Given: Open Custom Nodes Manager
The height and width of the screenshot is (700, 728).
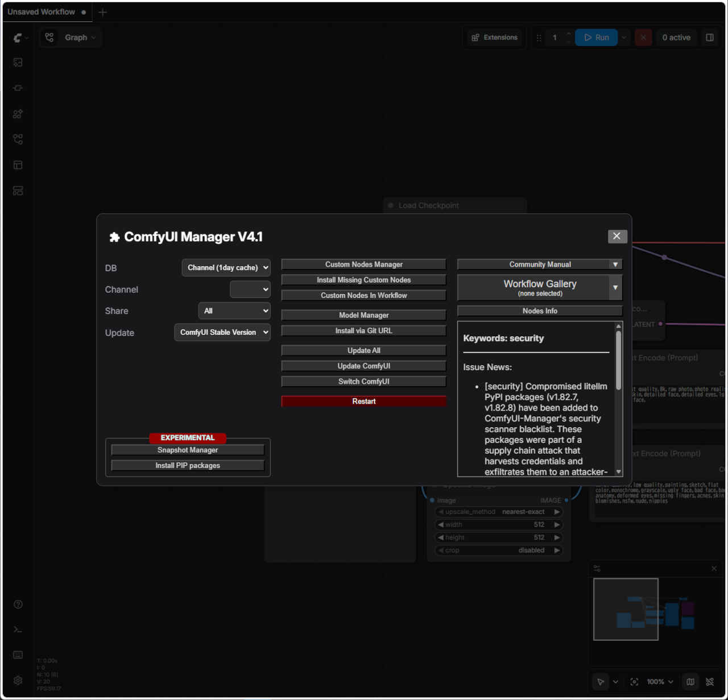Looking at the screenshot, I should click(364, 264).
